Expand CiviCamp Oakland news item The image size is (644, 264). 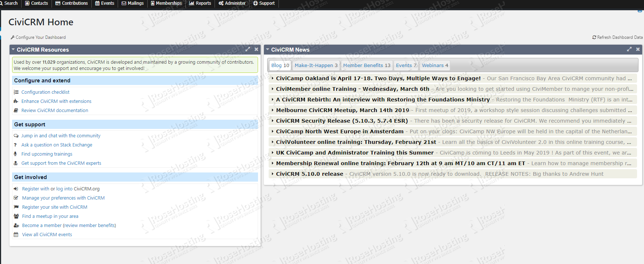453,78
